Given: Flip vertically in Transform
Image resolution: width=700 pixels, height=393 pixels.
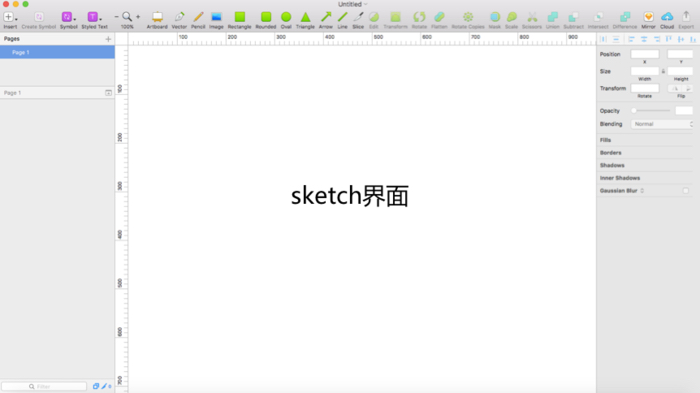Looking at the screenshot, I should pyautogui.click(x=688, y=88).
